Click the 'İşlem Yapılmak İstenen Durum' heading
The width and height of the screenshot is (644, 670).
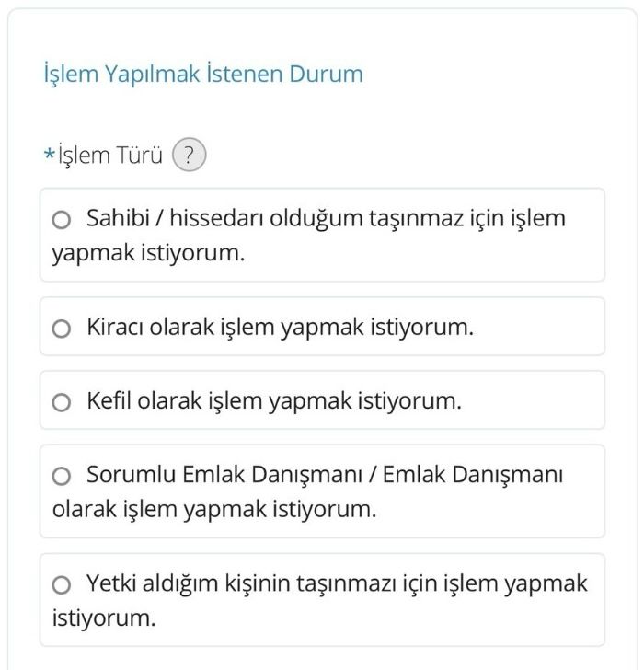point(203,75)
